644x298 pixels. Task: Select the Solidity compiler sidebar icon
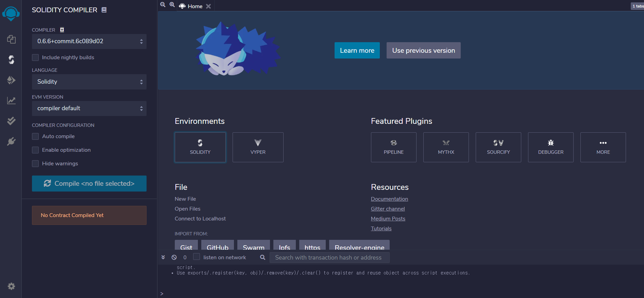pos(11,60)
